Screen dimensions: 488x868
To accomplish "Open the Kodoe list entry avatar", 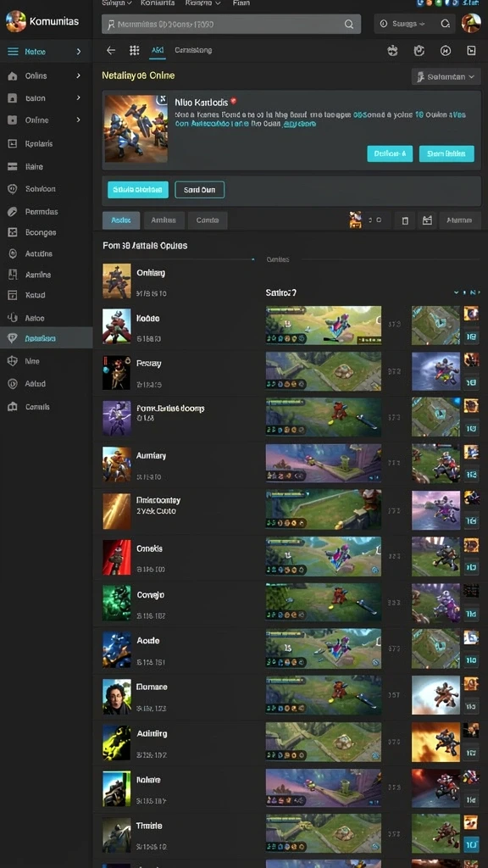I will (117, 326).
